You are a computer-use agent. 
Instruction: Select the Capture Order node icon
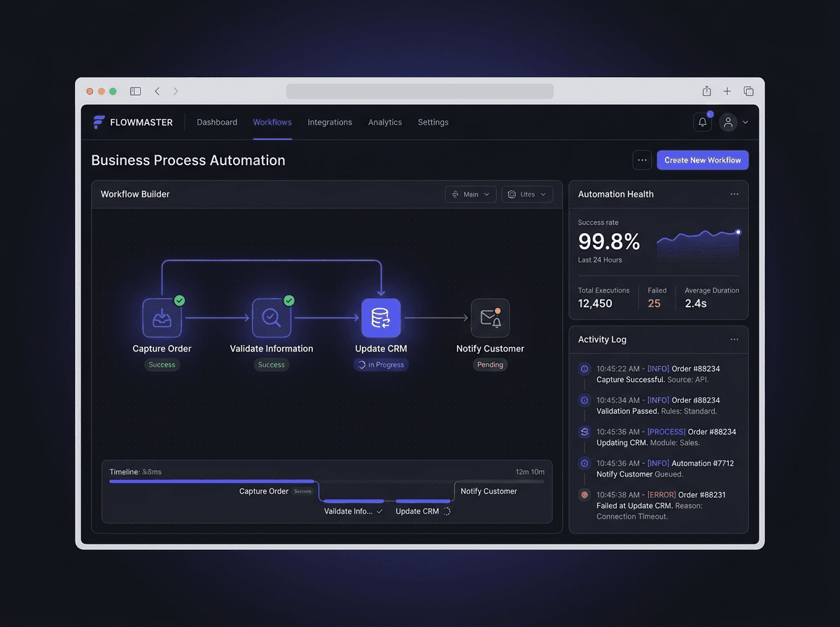[x=162, y=318]
